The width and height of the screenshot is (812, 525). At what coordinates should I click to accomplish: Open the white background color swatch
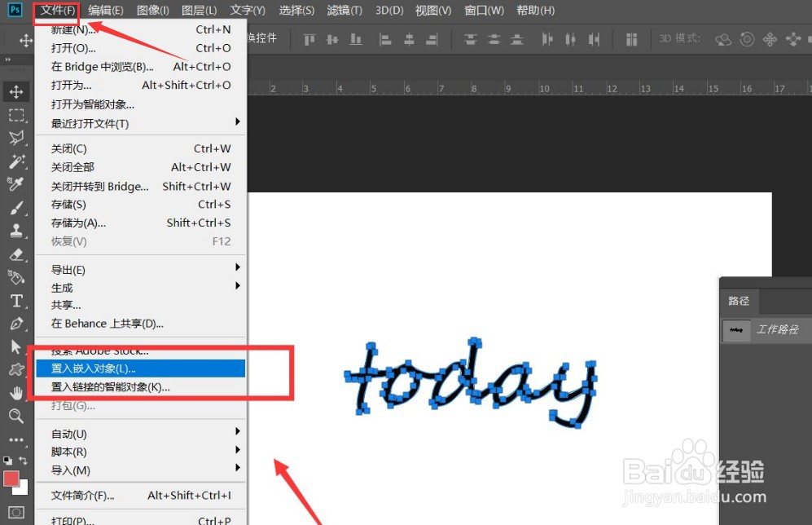click(24, 490)
